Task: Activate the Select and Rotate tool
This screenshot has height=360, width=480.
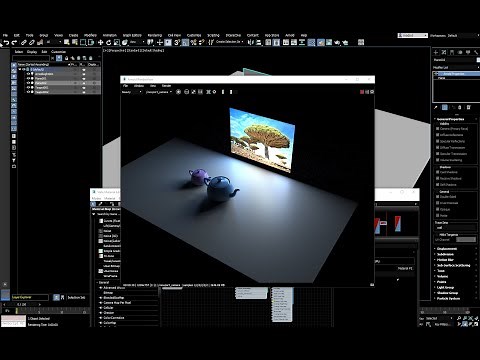Action: point(108,42)
